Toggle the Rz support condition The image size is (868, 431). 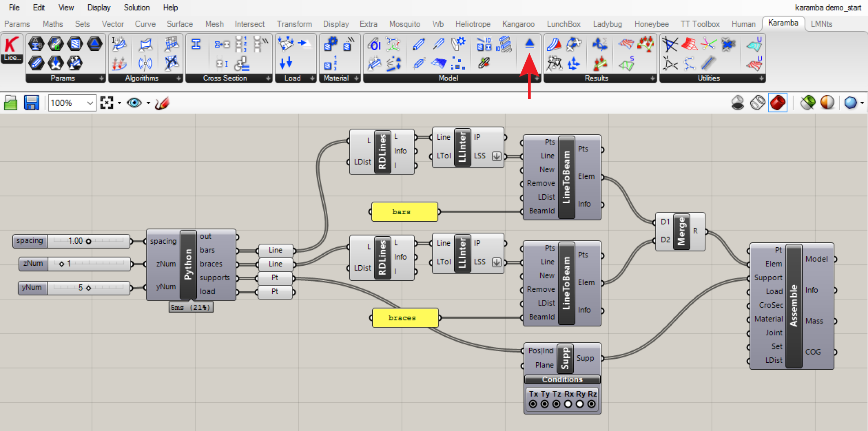(591, 404)
